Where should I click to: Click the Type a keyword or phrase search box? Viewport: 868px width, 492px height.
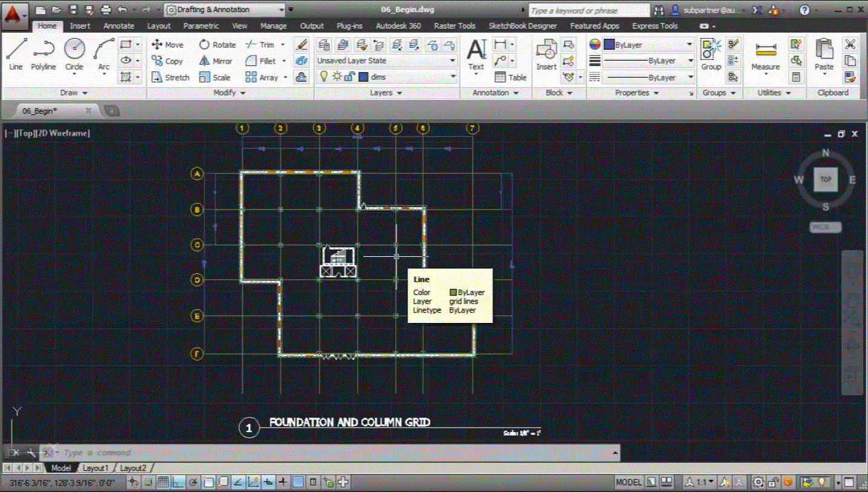589,10
